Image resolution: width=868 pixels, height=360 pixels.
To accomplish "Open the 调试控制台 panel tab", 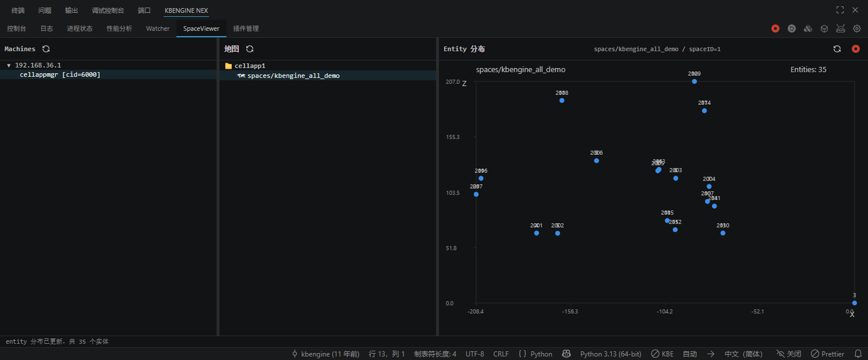I will tap(108, 10).
